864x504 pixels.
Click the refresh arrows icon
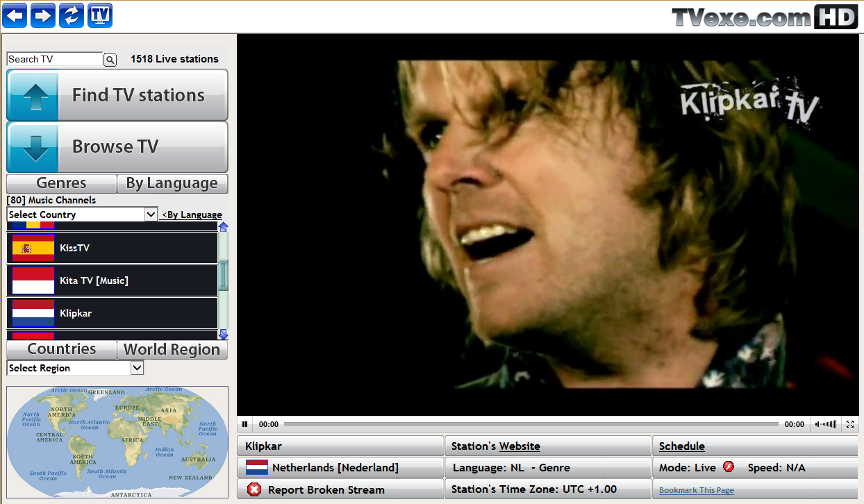[71, 15]
